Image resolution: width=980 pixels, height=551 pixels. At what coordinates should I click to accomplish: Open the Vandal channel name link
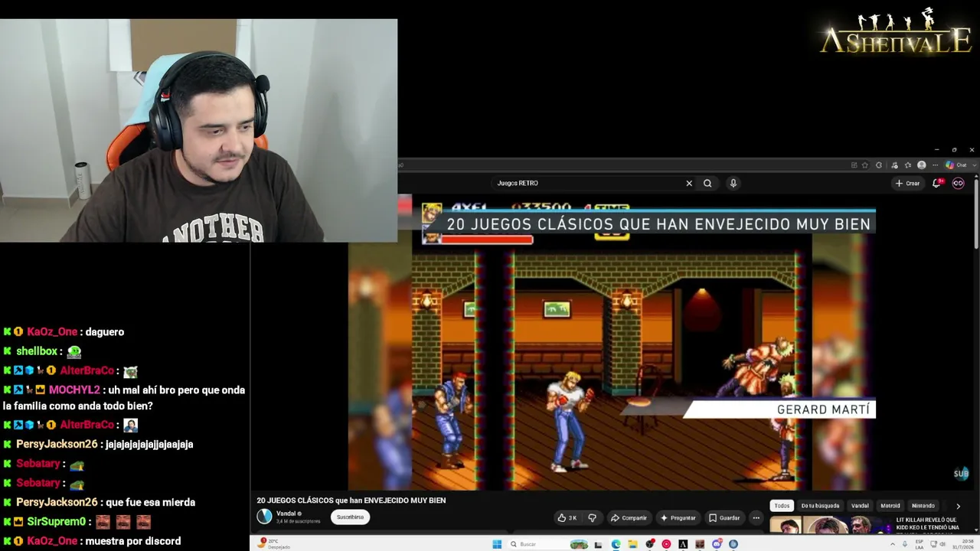(x=286, y=514)
